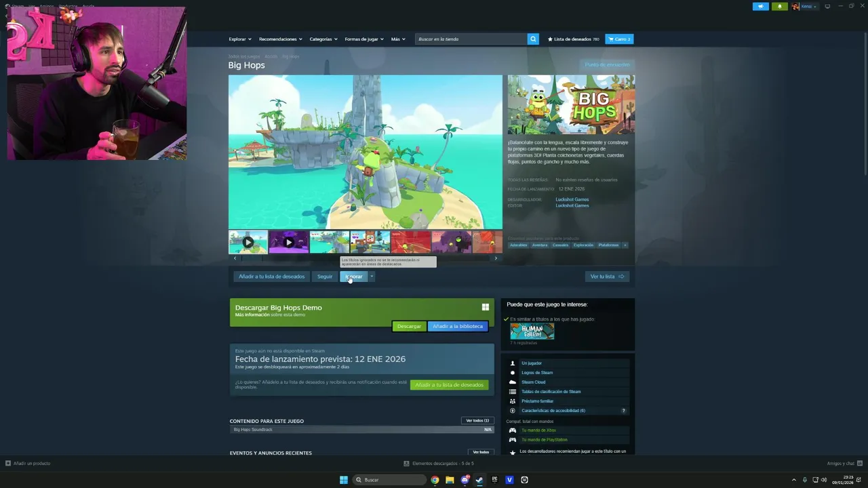Open the Big Hops Soundtrack row

tap(361, 430)
